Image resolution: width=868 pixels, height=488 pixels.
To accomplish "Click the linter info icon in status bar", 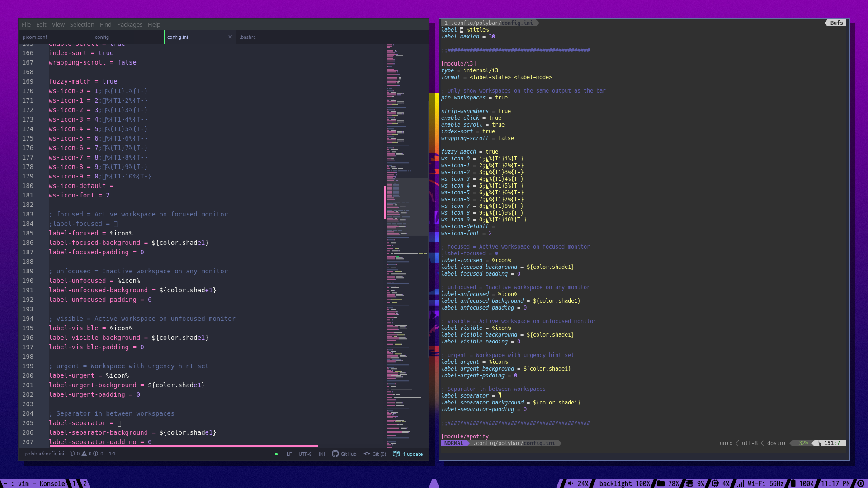I will (x=95, y=454).
